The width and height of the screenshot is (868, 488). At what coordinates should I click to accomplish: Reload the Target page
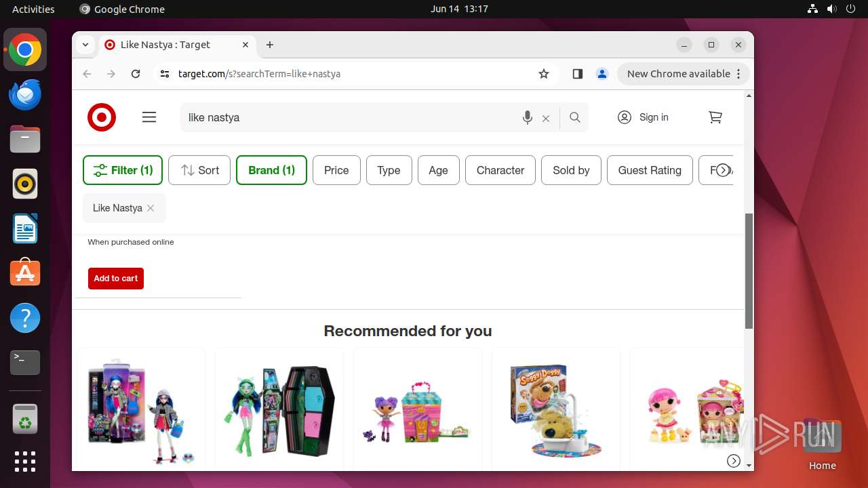pyautogui.click(x=136, y=74)
